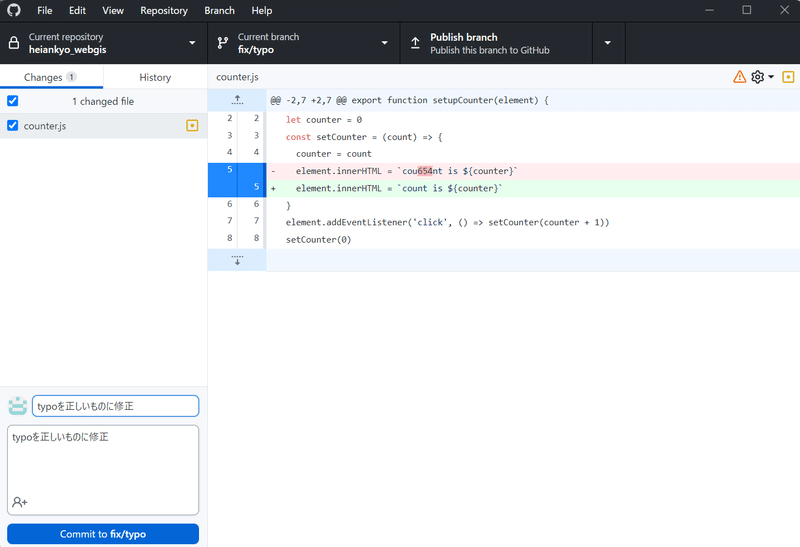Click Commit to fix/typo button

point(103,534)
